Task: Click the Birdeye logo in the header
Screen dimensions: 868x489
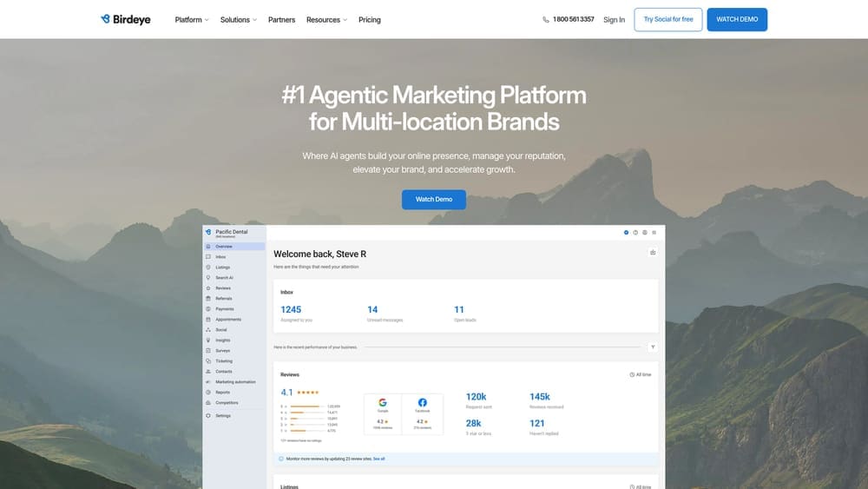Action: [125, 19]
